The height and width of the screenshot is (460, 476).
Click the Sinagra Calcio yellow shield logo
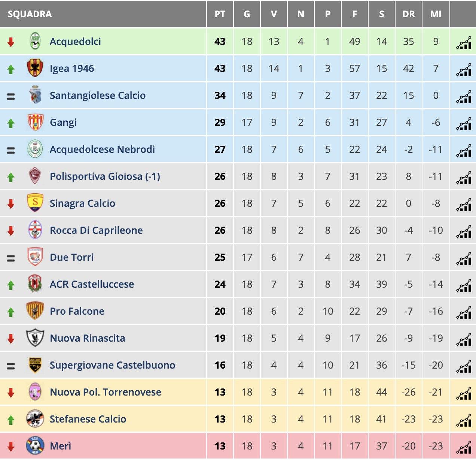[36, 203]
